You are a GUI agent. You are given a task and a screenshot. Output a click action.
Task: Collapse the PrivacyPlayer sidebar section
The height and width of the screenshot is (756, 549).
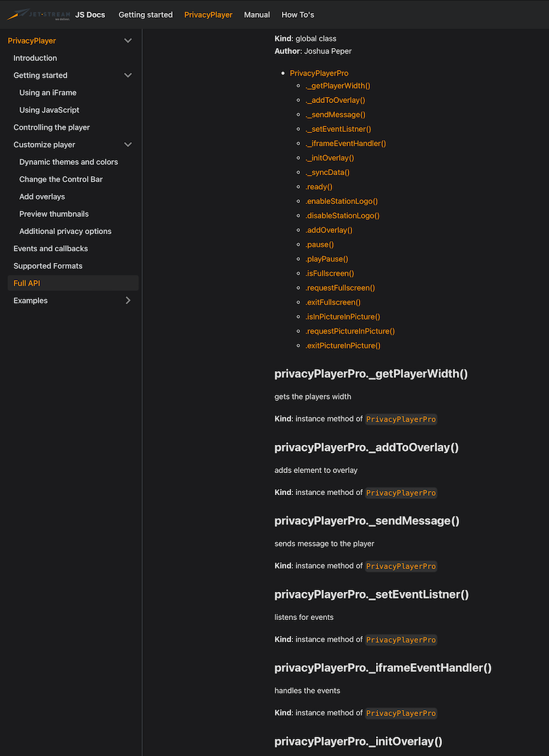point(128,41)
